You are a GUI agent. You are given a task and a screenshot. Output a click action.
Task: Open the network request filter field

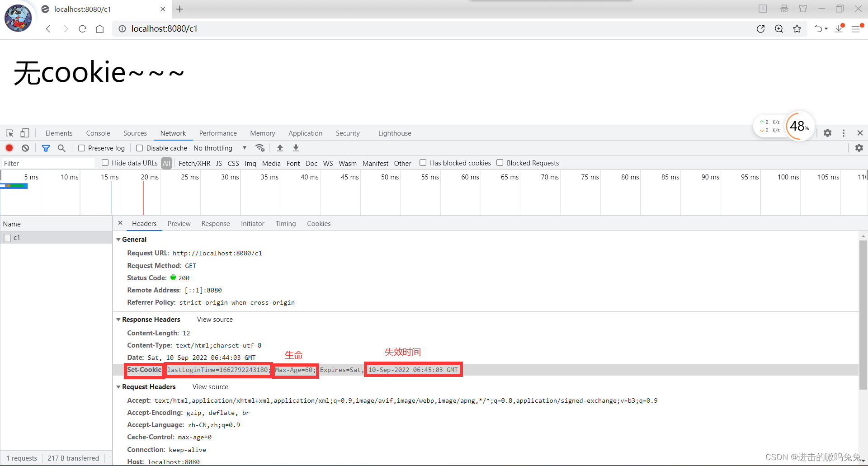click(x=46, y=148)
